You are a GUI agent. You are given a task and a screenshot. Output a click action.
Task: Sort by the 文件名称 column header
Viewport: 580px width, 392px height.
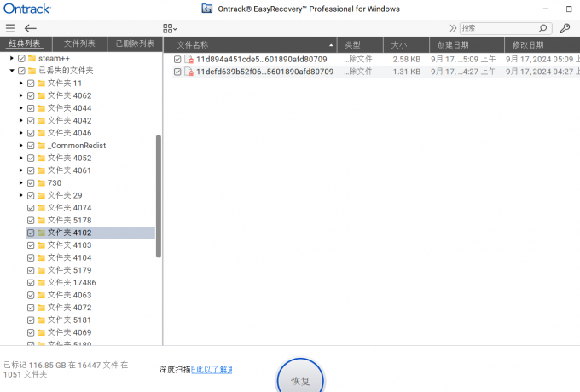click(250, 45)
